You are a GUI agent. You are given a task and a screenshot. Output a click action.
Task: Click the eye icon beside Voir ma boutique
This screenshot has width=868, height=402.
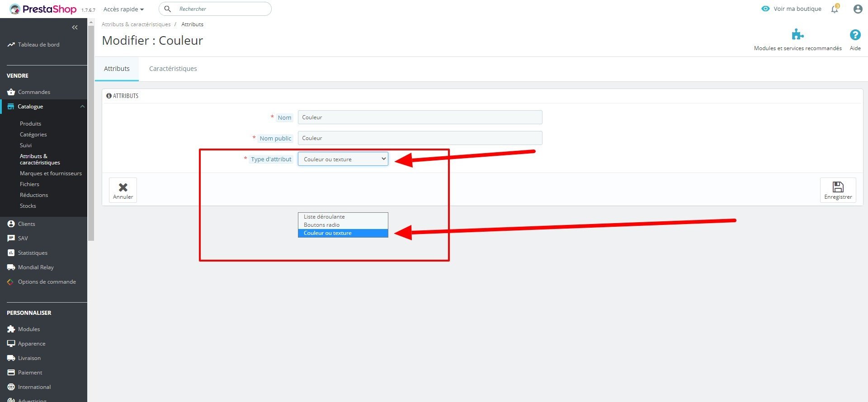[x=765, y=9]
